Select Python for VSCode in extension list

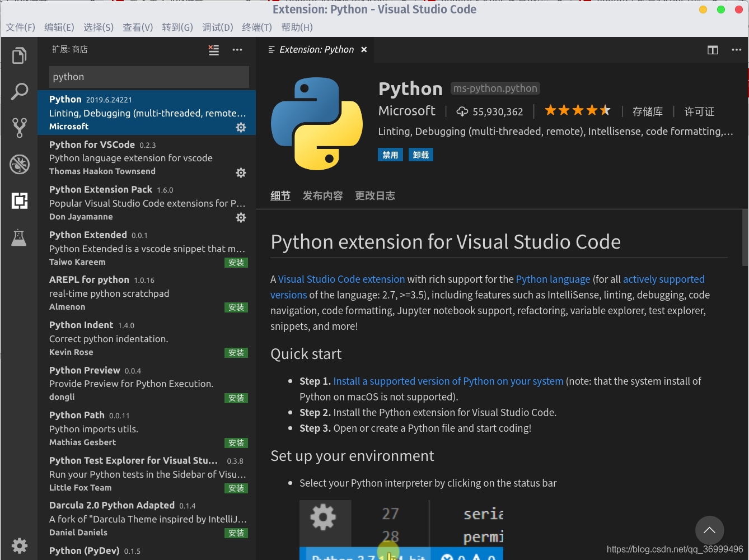147,158
